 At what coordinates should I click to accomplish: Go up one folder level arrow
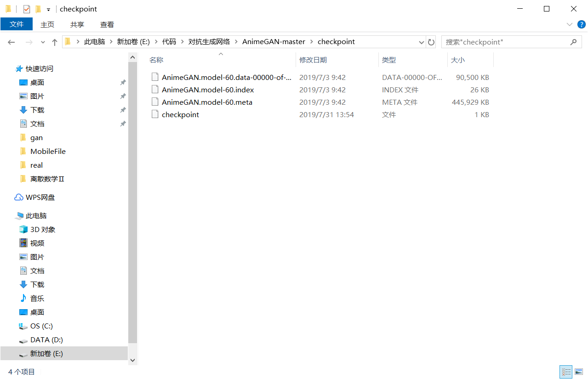pyautogui.click(x=55, y=42)
